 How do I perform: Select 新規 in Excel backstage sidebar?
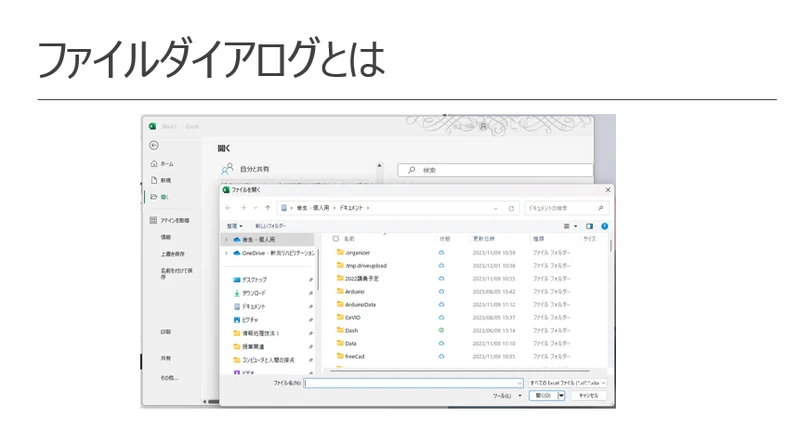click(x=161, y=180)
